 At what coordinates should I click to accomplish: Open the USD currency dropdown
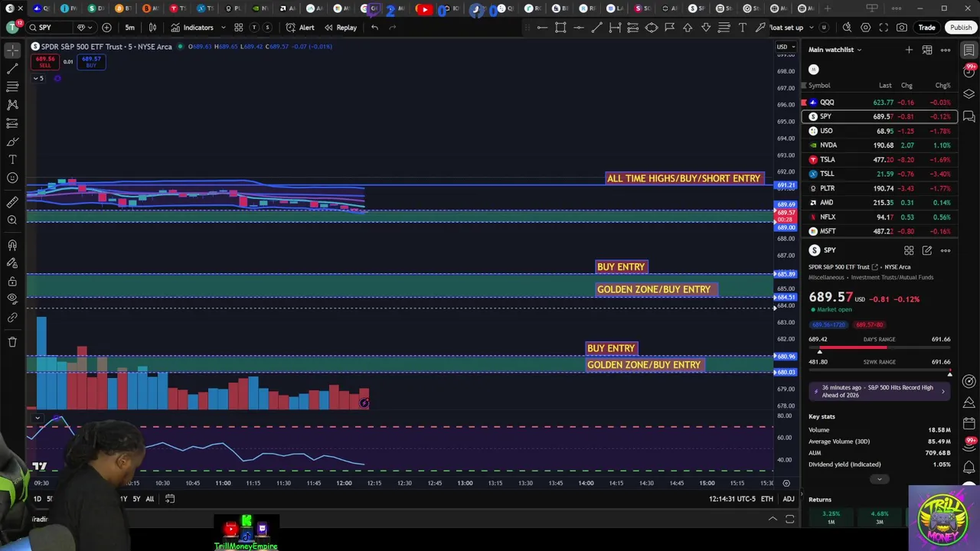tap(785, 47)
